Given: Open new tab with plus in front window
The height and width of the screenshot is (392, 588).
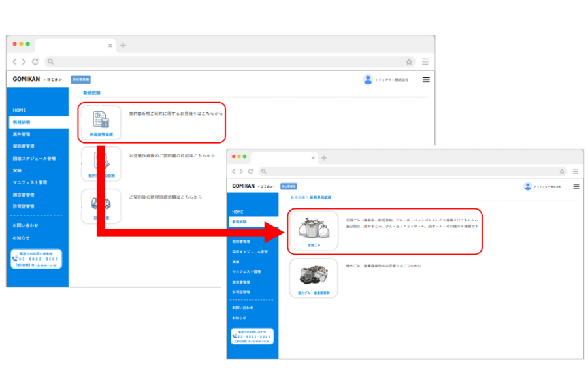Looking at the screenshot, I should [324, 158].
